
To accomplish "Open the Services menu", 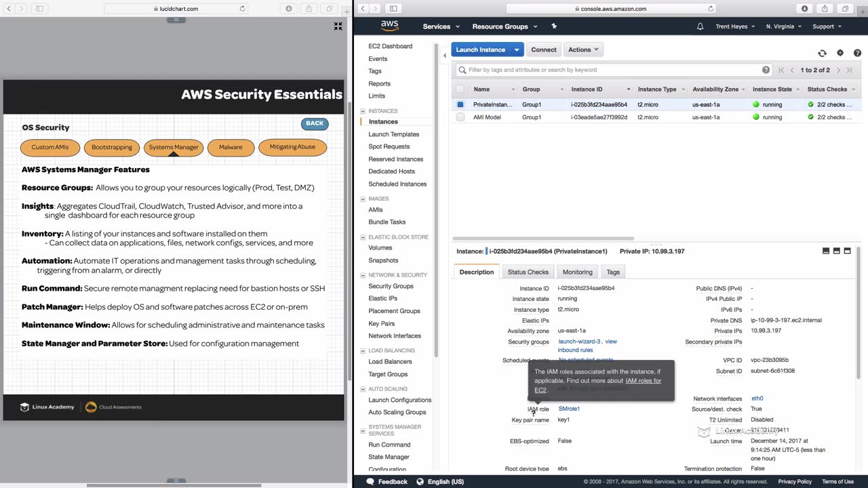I will click(441, 26).
